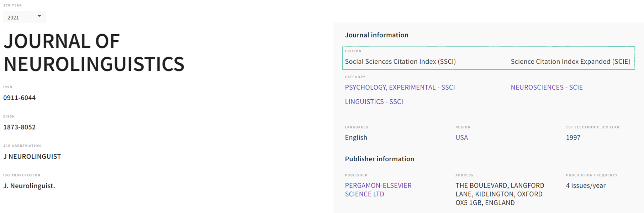Click Science Citation Index Expanded (SCIE) edition

[570, 62]
